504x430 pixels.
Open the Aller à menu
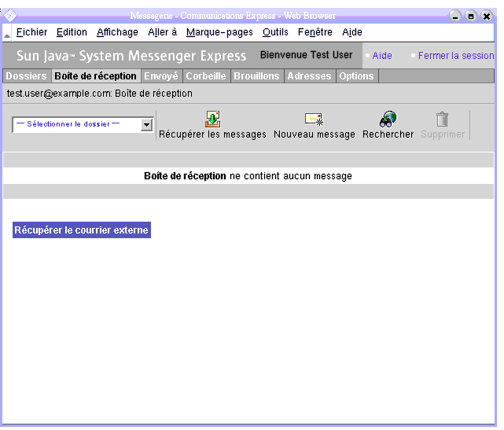[162, 32]
